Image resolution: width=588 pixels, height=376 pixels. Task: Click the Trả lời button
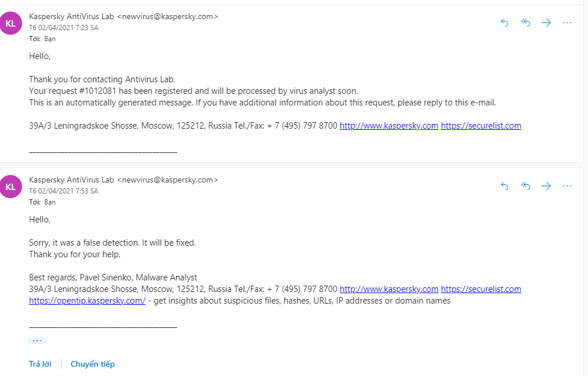pos(40,364)
